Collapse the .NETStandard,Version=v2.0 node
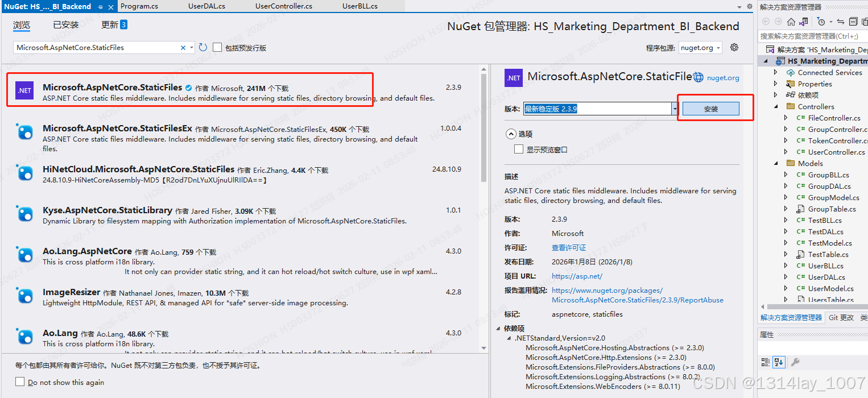868x398 pixels. point(509,338)
